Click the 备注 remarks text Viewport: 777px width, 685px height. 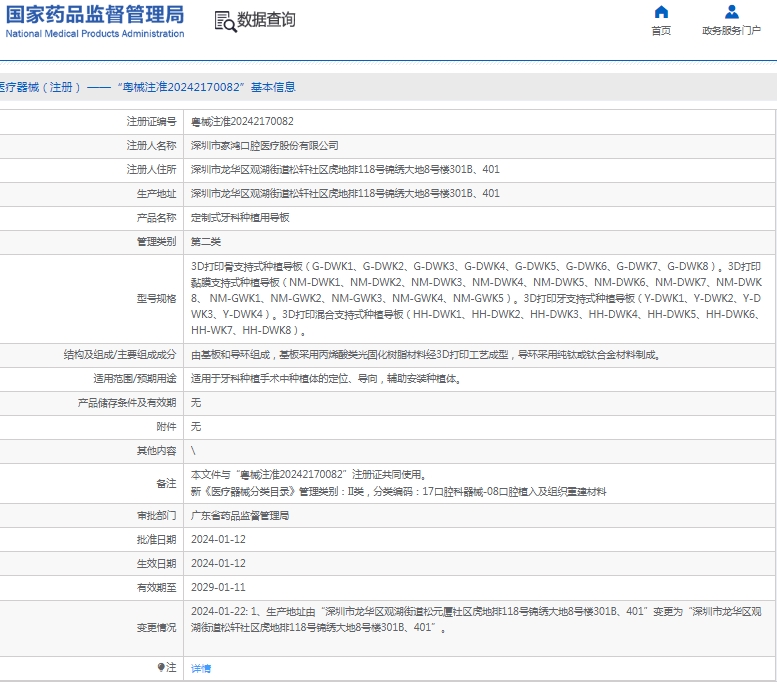(398, 483)
